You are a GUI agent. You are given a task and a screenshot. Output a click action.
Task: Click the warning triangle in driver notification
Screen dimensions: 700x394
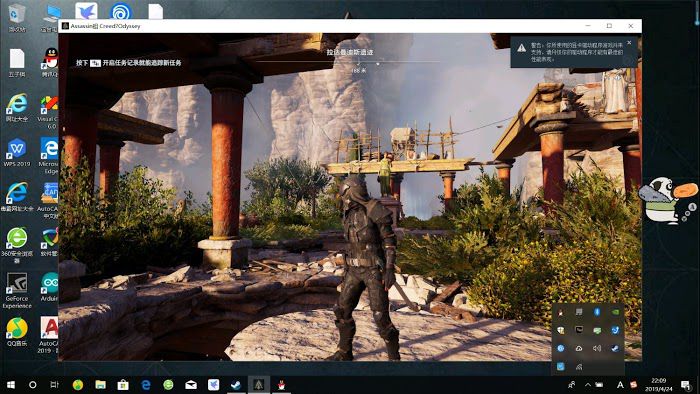(x=521, y=48)
